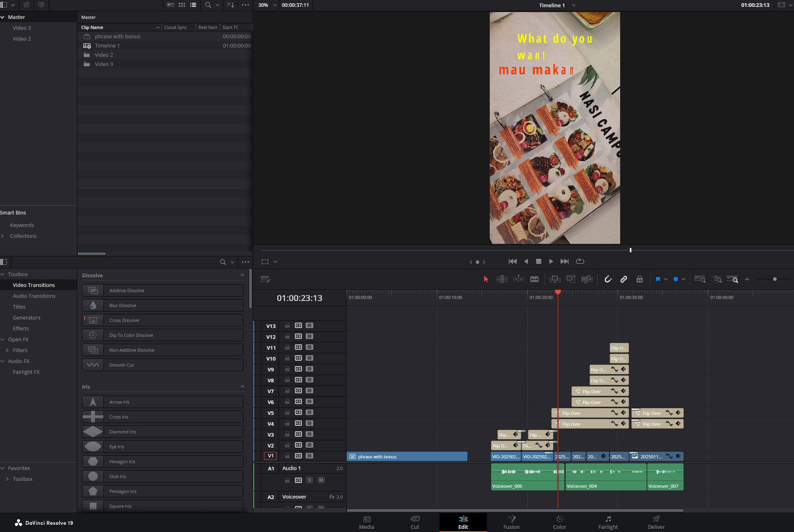Expand the Collections smart bin

point(3,236)
